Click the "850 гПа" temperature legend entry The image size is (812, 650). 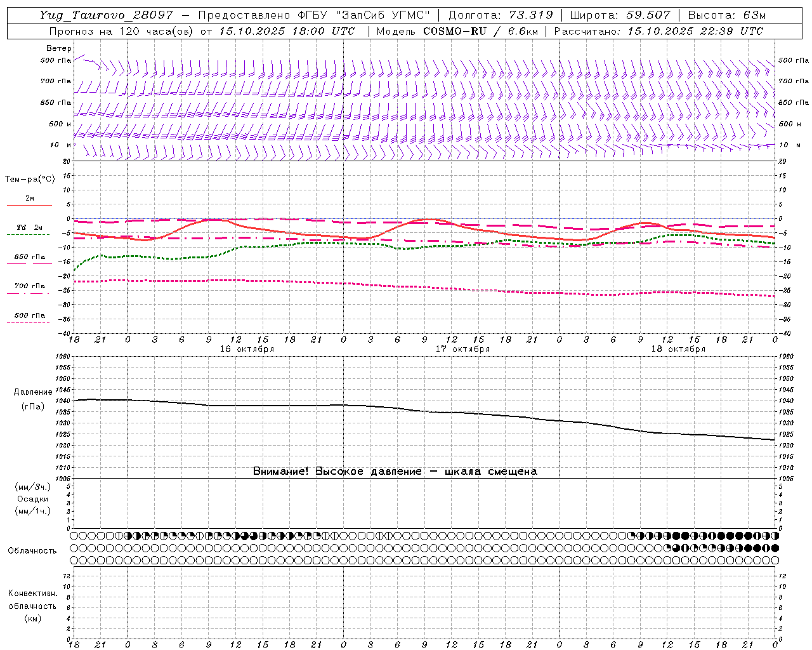30,257
